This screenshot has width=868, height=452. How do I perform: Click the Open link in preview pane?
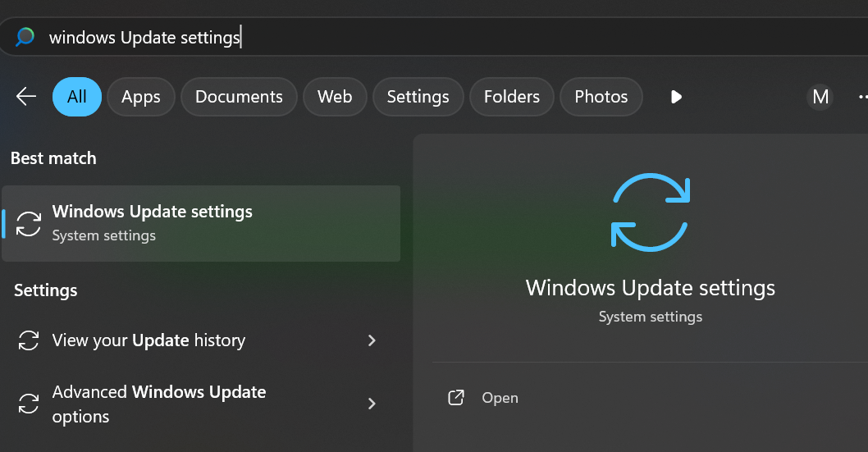[x=500, y=398]
